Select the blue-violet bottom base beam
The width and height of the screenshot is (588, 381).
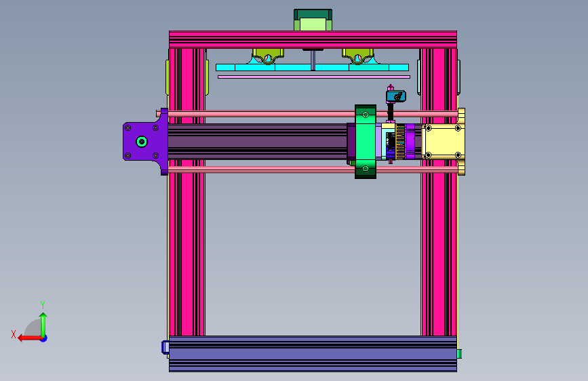point(313,354)
